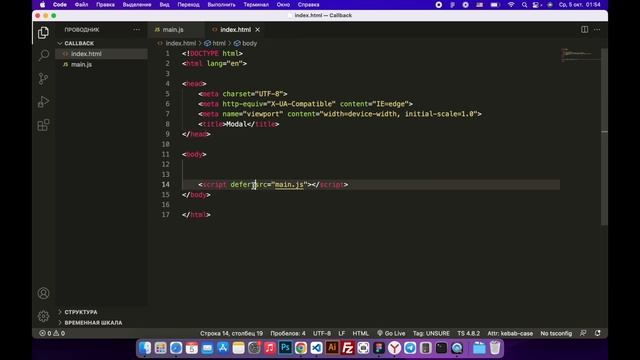
Task: Click the main.js link on line 14
Action: tap(289, 184)
